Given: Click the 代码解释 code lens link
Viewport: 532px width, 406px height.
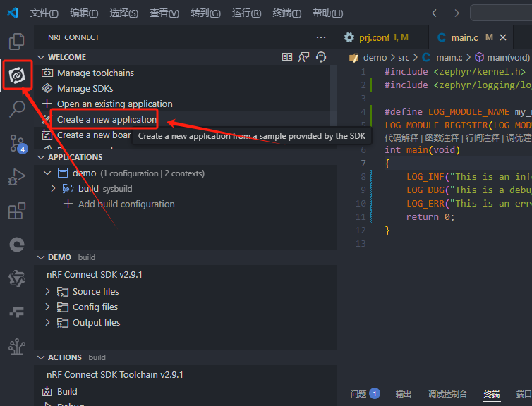Looking at the screenshot, I should (x=401, y=138).
